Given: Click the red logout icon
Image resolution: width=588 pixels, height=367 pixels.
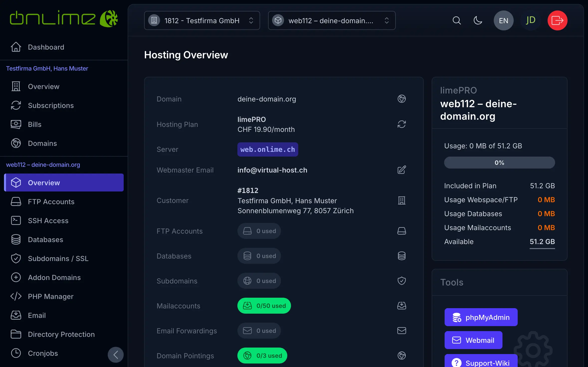Looking at the screenshot, I should [x=557, y=20].
